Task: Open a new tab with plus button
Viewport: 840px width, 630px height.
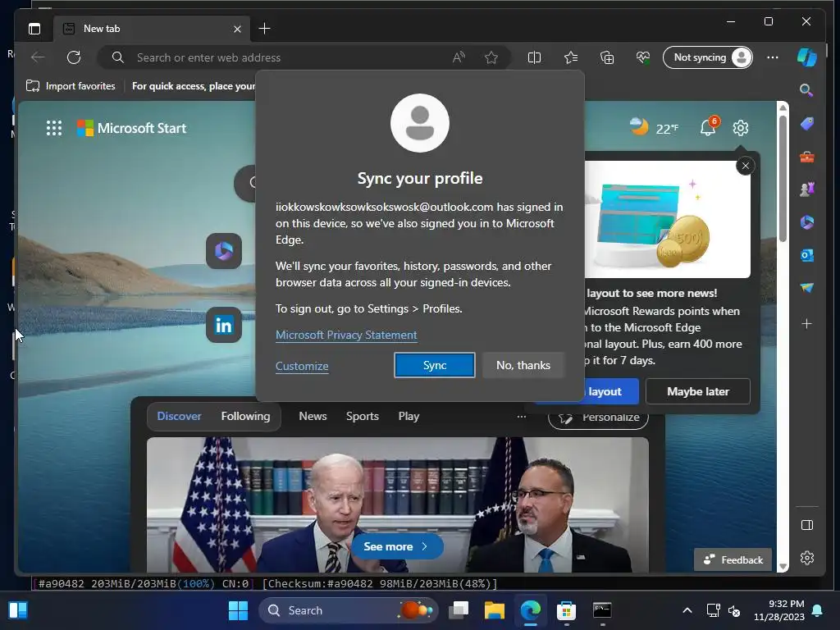Action: click(x=264, y=29)
